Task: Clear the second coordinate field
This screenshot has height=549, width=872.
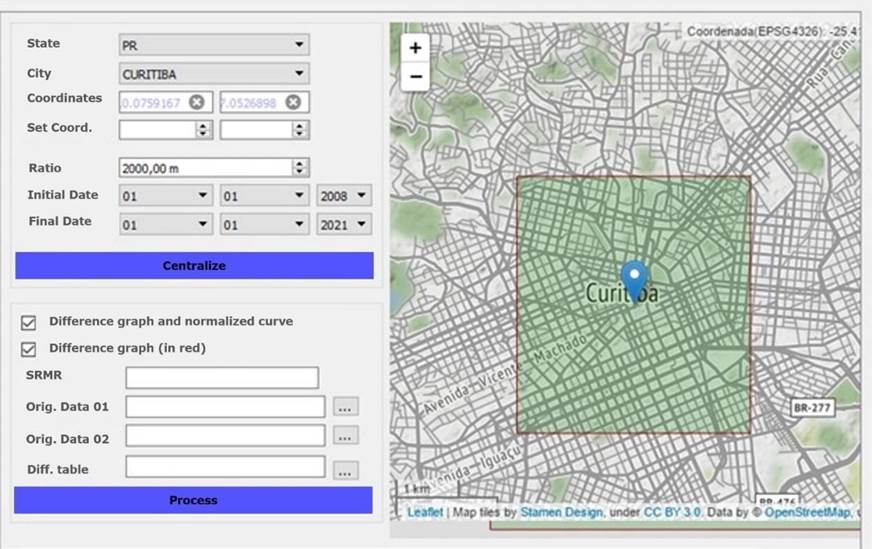Action: pos(292,102)
